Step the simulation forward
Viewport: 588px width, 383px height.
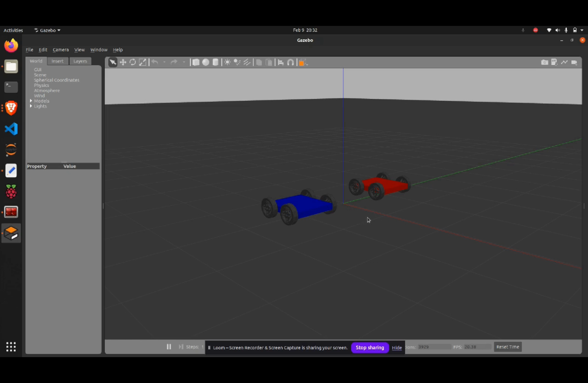pos(181,347)
